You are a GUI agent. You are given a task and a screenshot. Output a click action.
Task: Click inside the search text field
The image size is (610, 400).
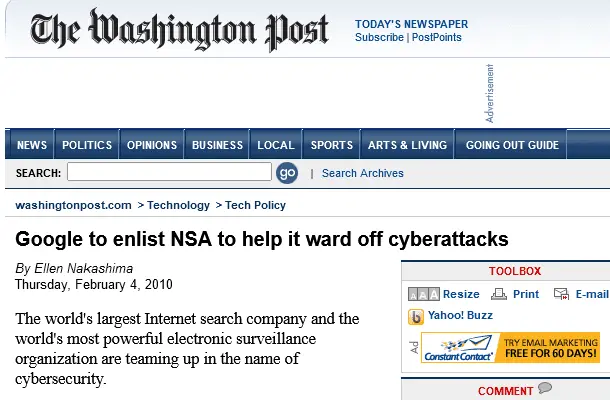tap(169, 173)
